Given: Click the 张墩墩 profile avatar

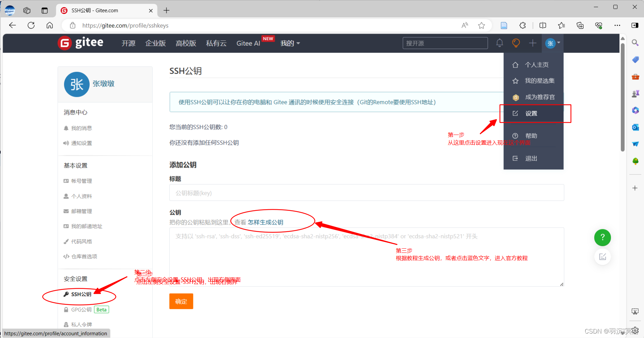Looking at the screenshot, I should click(77, 84).
